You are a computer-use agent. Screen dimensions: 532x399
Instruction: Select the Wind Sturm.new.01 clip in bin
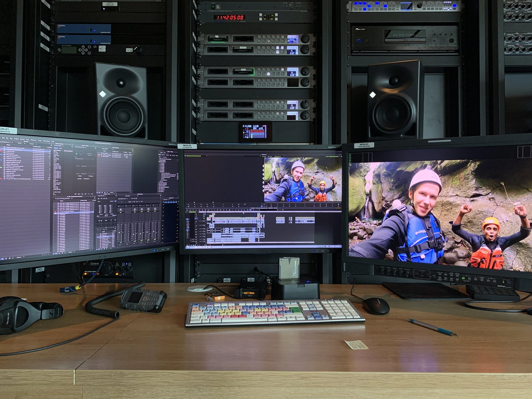(13, 155)
